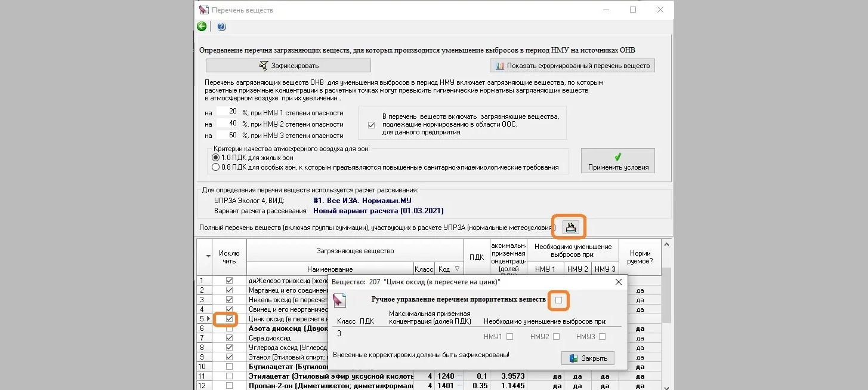Click the document icon in the Вещество 207 dialog
Image resolution: width=868 pixels, height=390 pixels.
[x=339, y=300]
